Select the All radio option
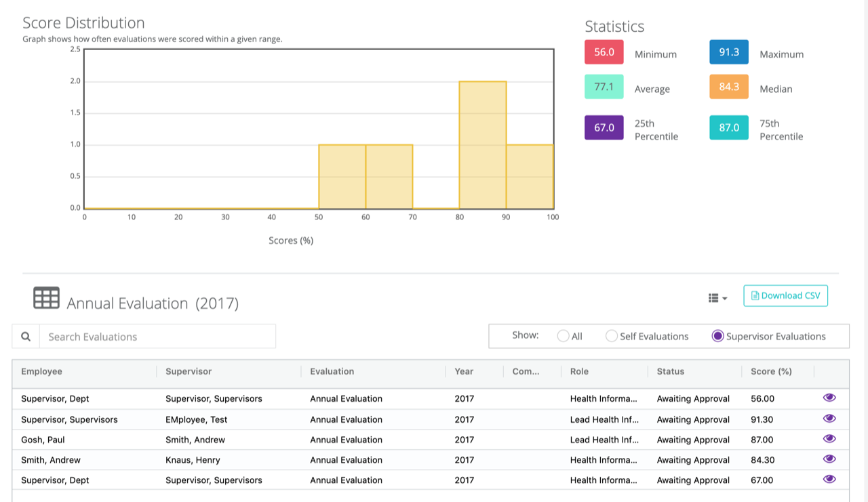868x502 pixels. click(563, 336)
